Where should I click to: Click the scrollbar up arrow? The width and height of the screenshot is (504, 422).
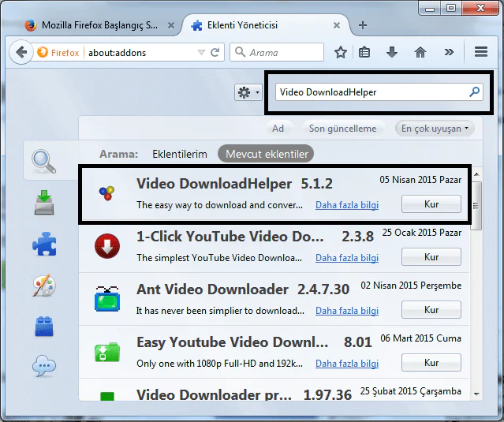coord(476,174)
